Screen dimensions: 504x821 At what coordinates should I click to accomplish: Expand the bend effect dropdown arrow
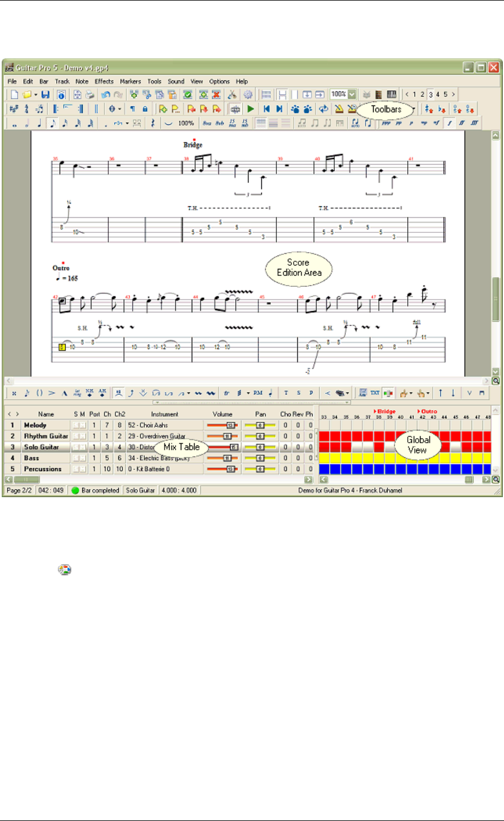(x=188, y=393)
